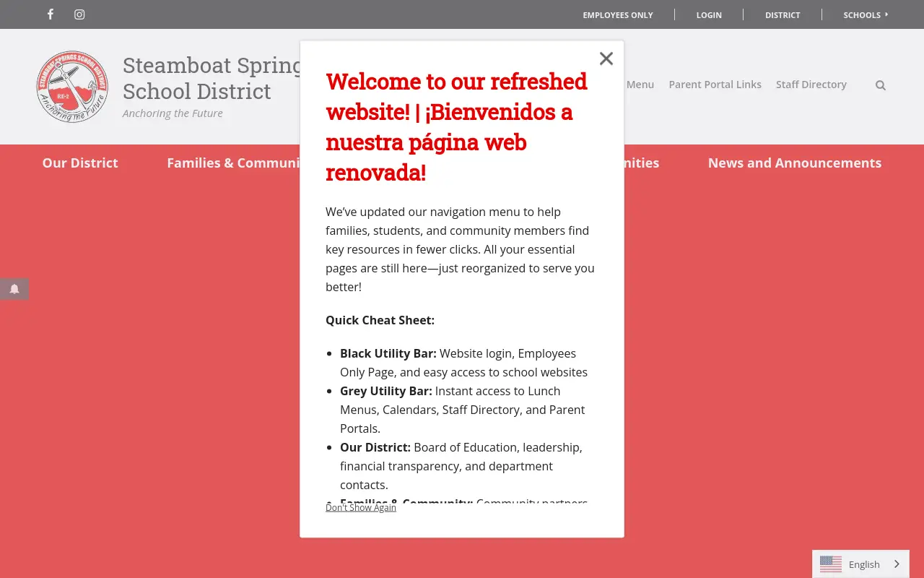Image resolution: width=924 pixels, height=578 pixels.
Task: Expand the Schools dropdown
Action: (x=866, y=14)
